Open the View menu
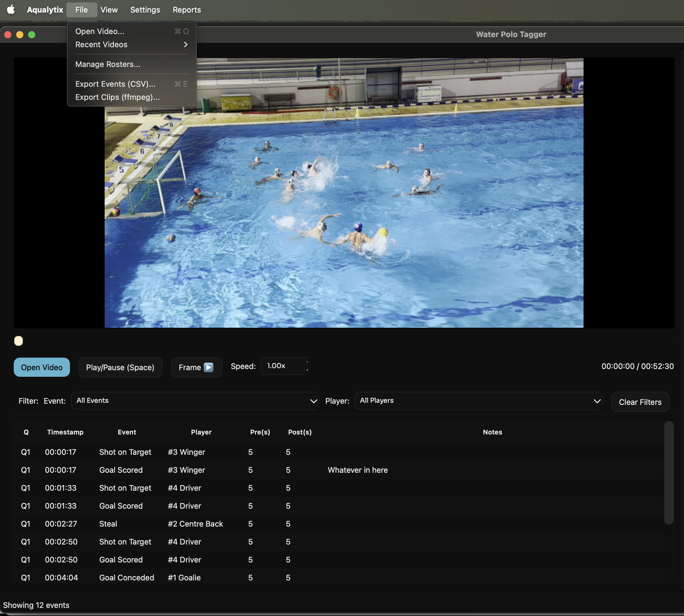The width and height of the screenshot is (684, 616). coord(109,10)
